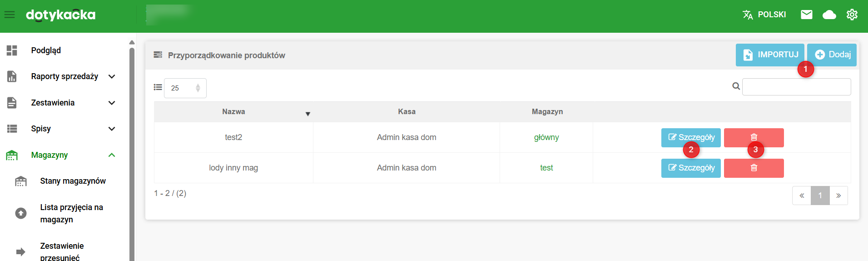This screenshot has height=261, width=868.
Task: Expand Raporty sprzedaży menu
Action: pyautogui.click(x=64, y=76)
